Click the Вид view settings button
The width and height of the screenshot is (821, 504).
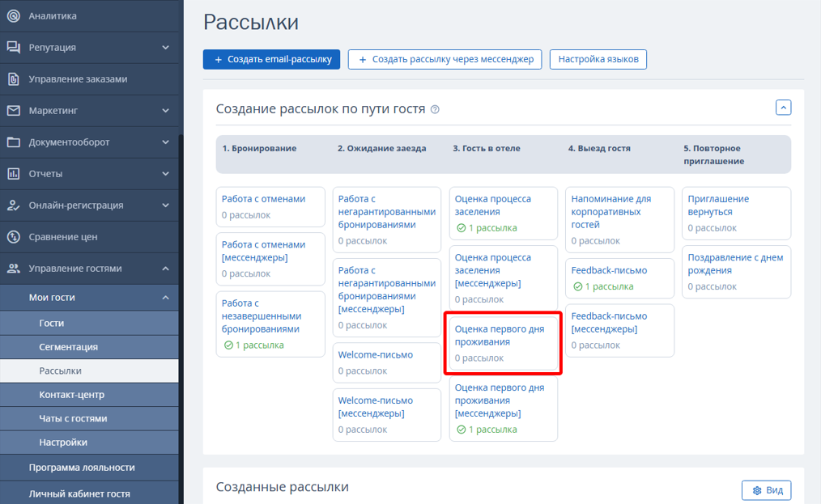pyautogui.click(x=766, y=490)
